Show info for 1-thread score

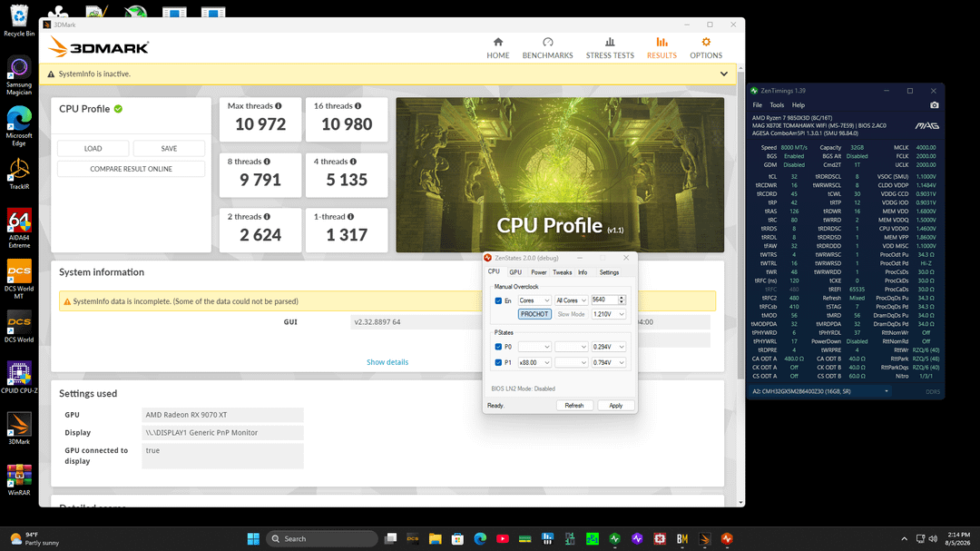pyautogui.click(x=350, y=216)
